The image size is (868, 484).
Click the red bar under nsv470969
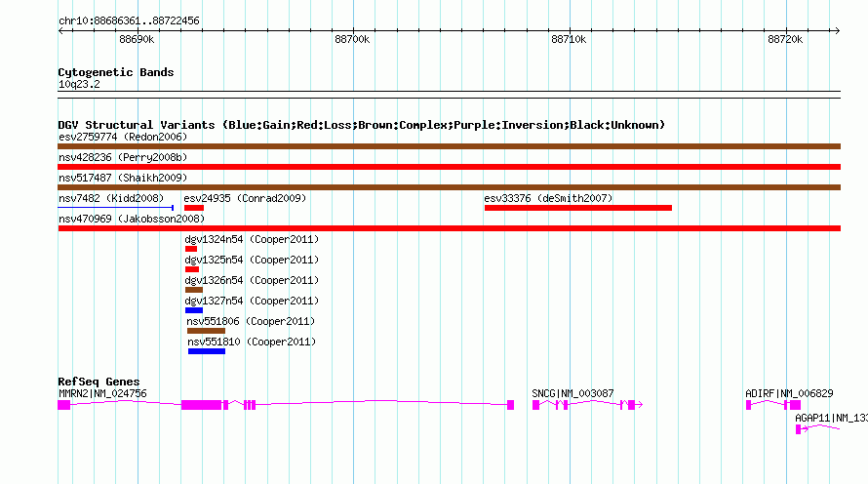point(449,228)
